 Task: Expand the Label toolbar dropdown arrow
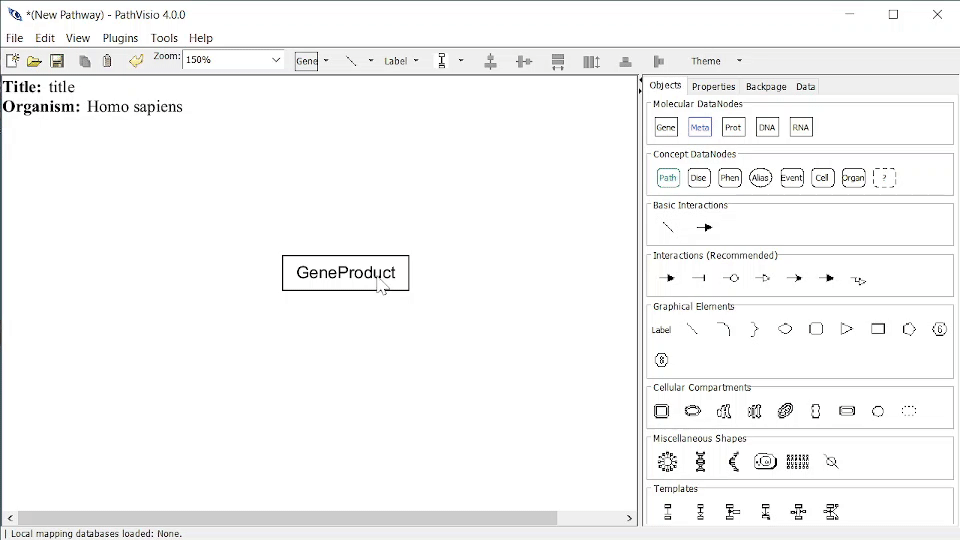pos(416,61)
